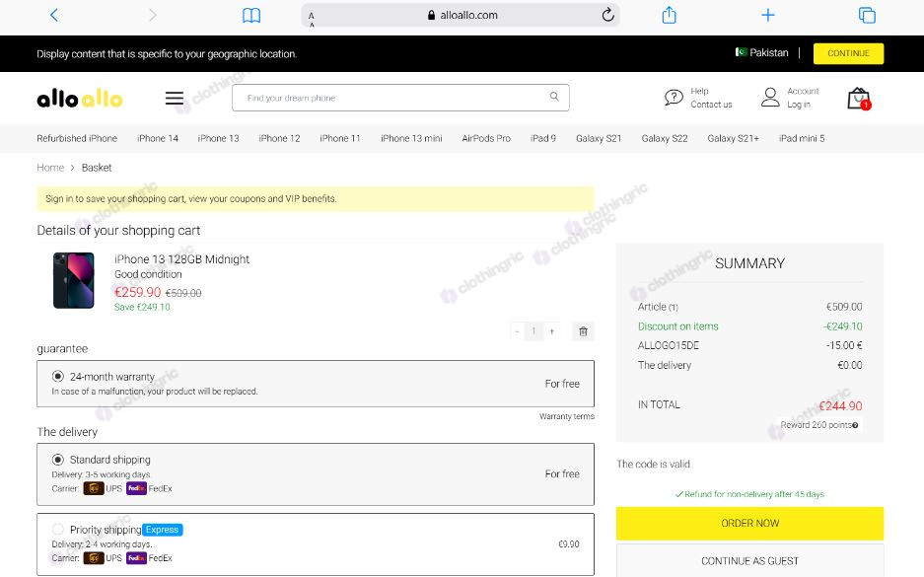Image resolution: width=924 pixels, height=577 pixels.
Task: Go to Home breadcrumb link
Action: [50, 168]
